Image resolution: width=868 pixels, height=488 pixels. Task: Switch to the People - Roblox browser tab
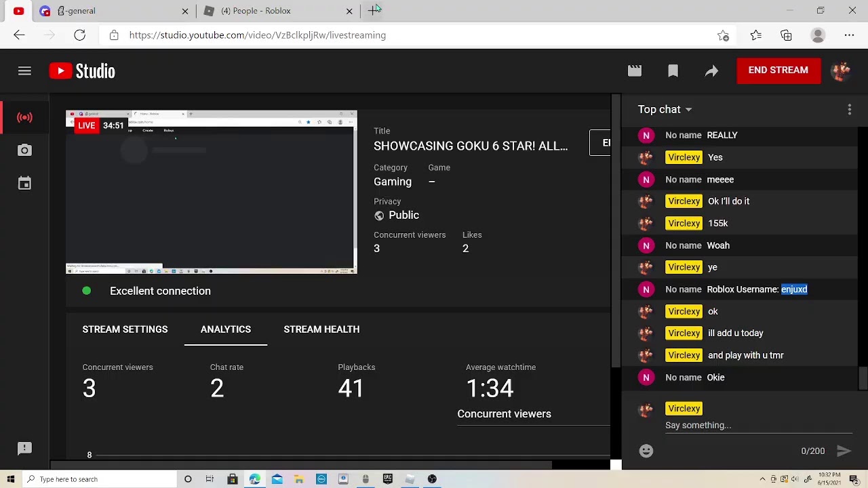(279, 11)
